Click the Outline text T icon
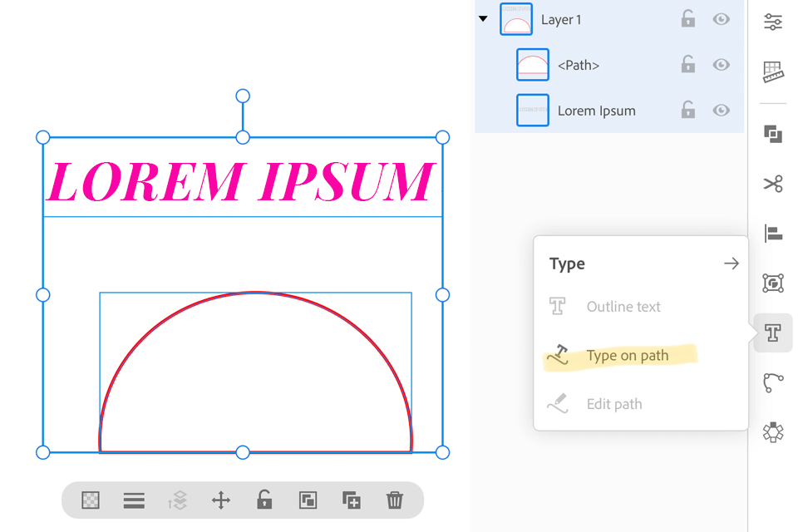 557,307
